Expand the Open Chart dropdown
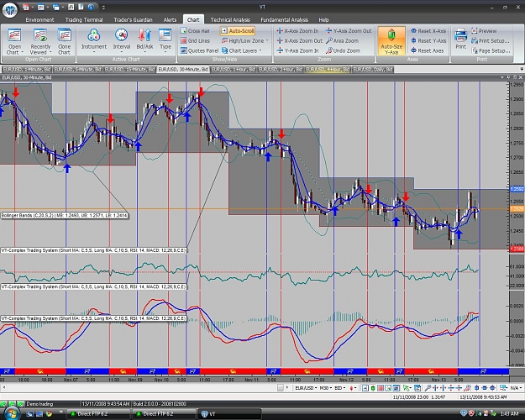This screenshot has width=525, height=420. pyautogui.click(x=14, y=41)
